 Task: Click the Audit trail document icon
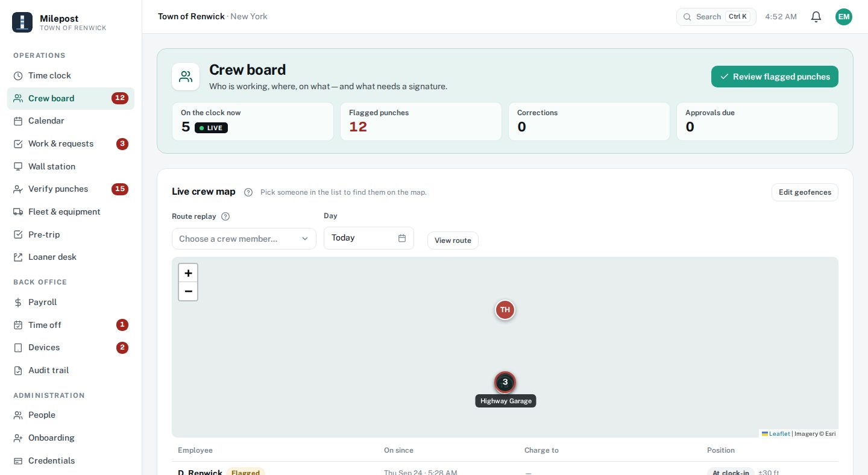(x=18, y=370)
